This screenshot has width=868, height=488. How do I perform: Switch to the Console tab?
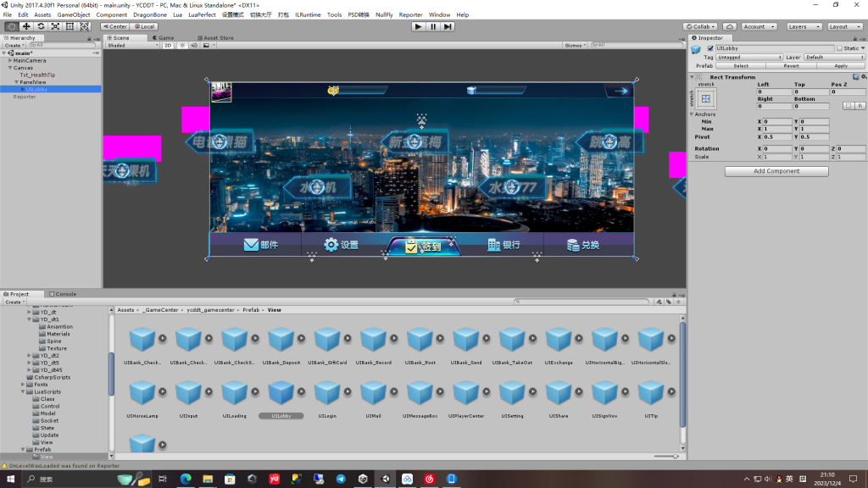(x=63, y=294)
